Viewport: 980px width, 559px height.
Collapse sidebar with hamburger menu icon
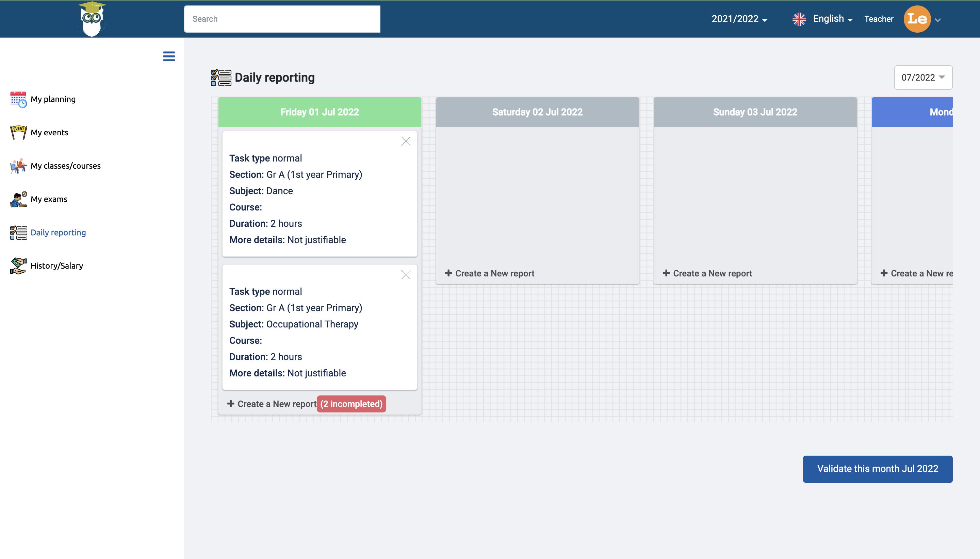point(169,56)
